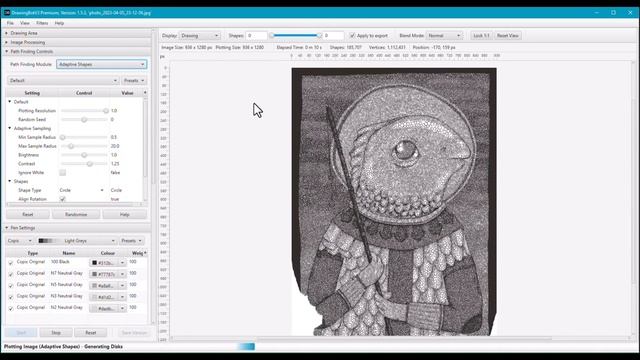The height and width of the screenshot is (360, 640).
Task: Open Presets menu under Path Finding Controls
Action: click(133, 81)
